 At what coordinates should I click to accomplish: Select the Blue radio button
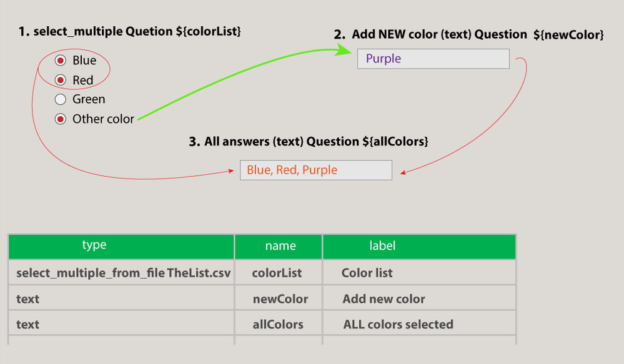61,61
